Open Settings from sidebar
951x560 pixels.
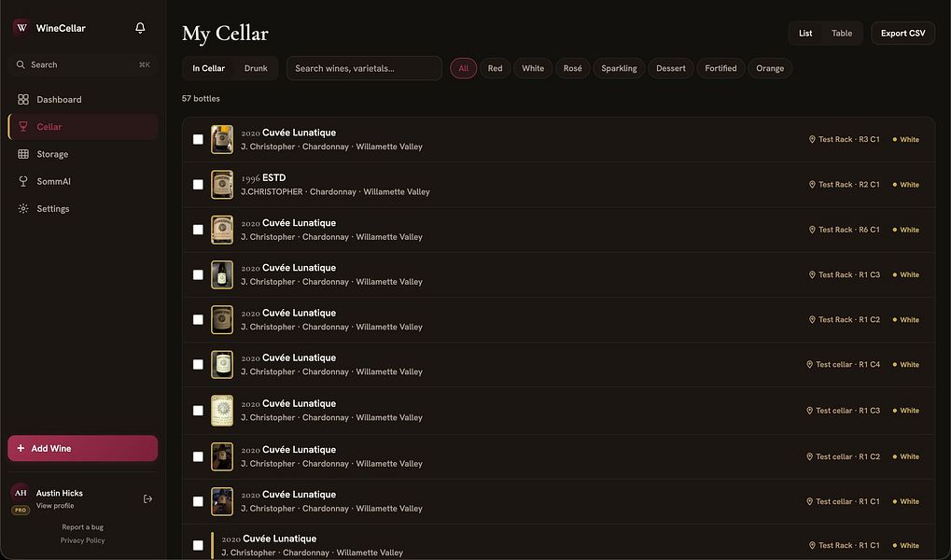[82, 209]
